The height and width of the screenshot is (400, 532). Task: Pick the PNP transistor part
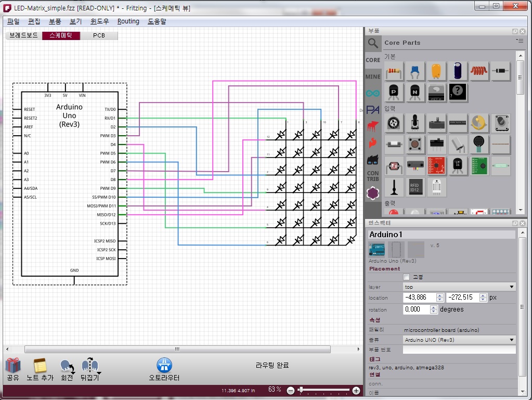click(394, 92)
